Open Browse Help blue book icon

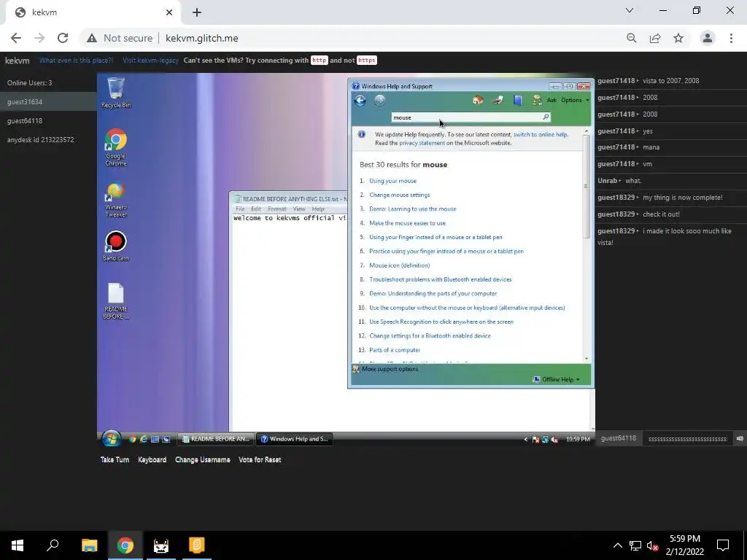[x=518, y=100]
